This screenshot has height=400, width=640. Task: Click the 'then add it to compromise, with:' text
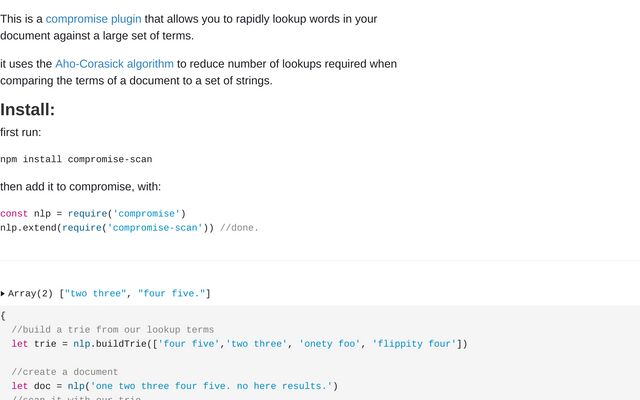pyautogui.click(x=80, y=187)
